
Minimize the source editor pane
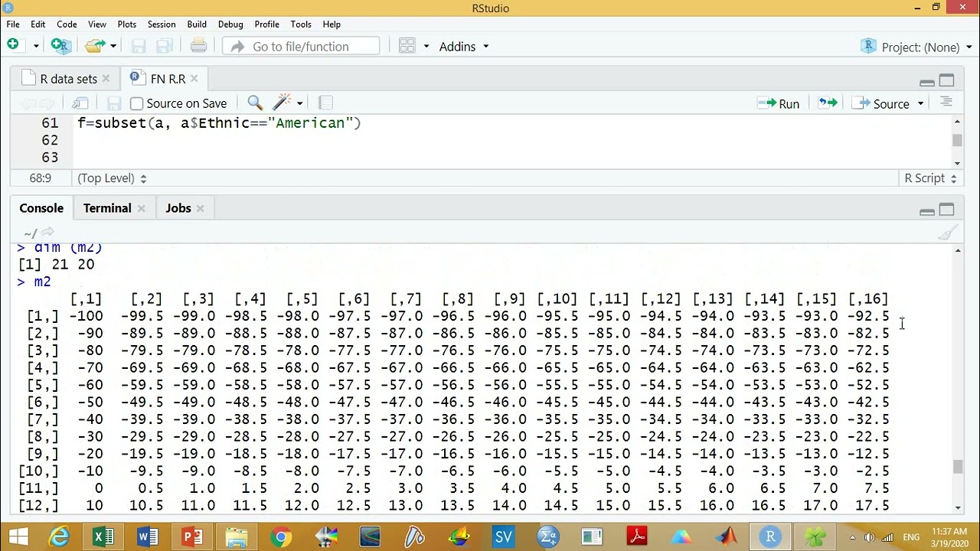(x=927, y=81)
